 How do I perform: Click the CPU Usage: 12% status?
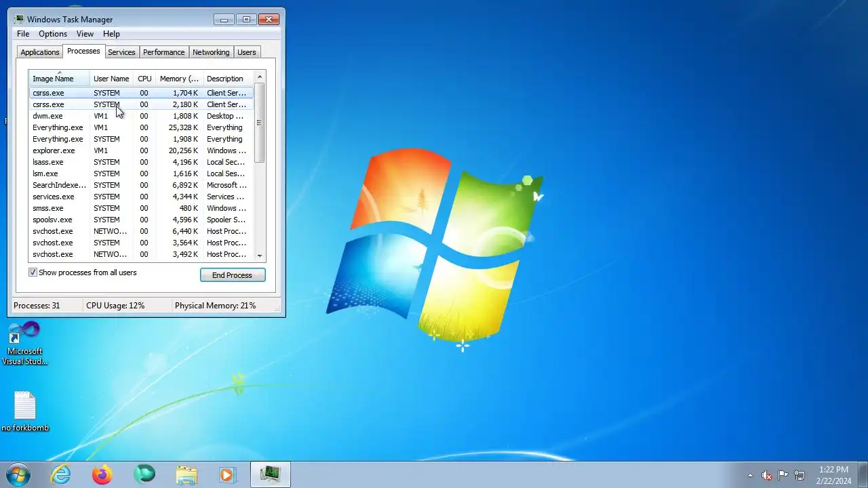pyautogui.click(x=115, y=306)
